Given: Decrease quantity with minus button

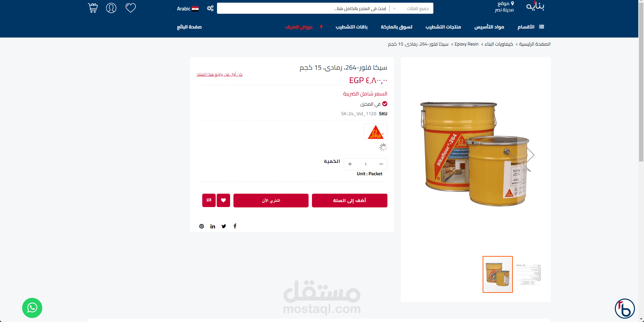Looking at the screenshot, I should coord(381,164).
